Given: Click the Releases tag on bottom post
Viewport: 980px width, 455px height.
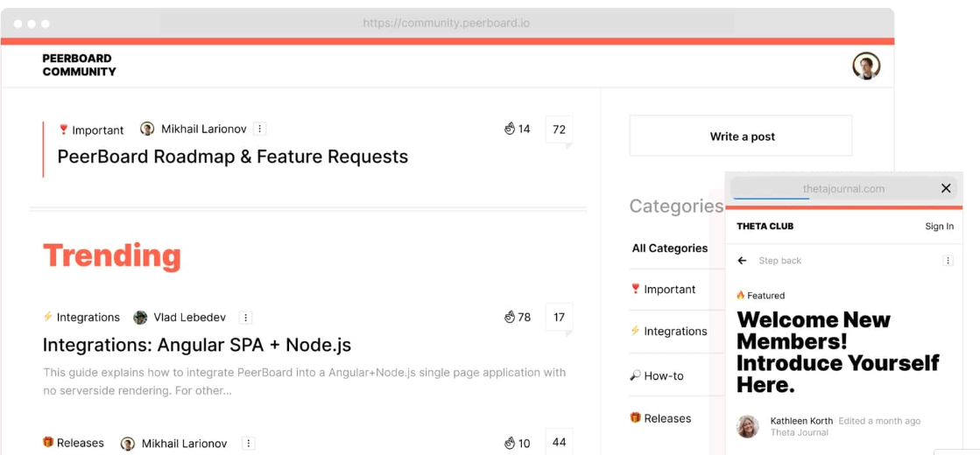Looking at the screenshot, I should click(73, 443).
